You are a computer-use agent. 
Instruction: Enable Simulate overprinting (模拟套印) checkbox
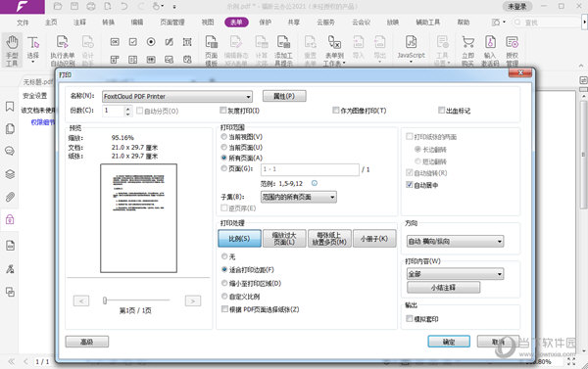410,318
